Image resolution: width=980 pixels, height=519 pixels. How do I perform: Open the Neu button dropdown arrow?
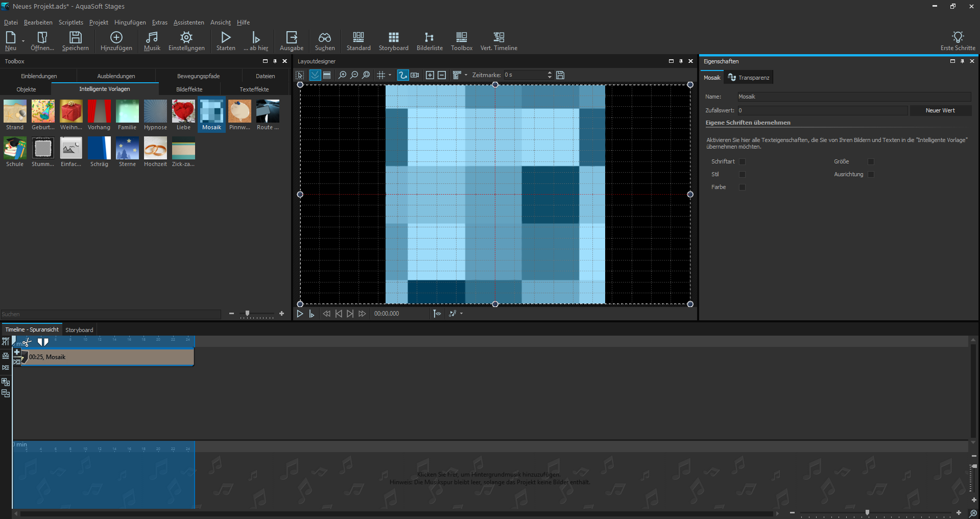coord(23,41)
